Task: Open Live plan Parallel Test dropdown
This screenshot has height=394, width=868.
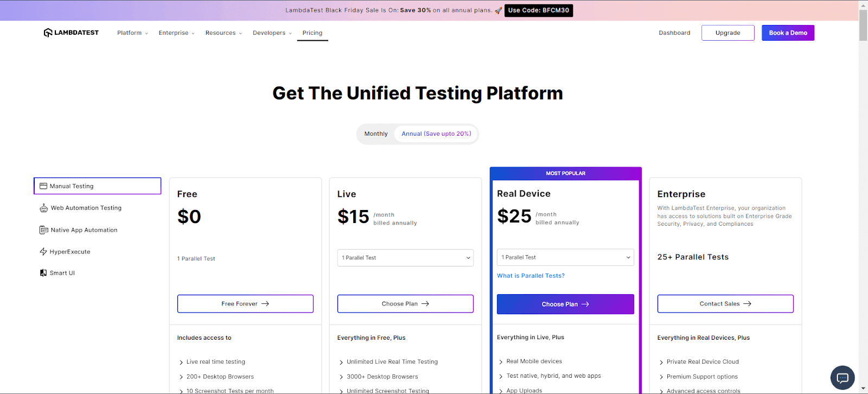Action: click(x=405, y=258)
